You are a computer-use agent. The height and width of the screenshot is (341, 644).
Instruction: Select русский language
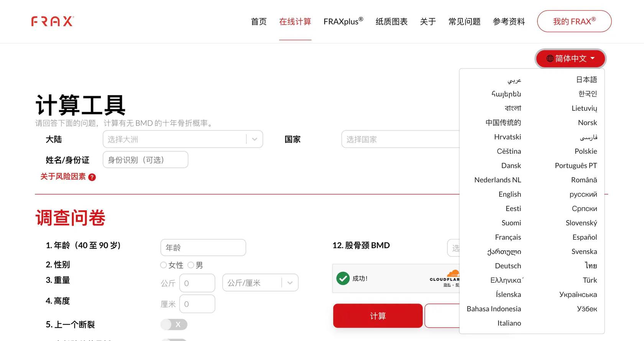point(583,194)
